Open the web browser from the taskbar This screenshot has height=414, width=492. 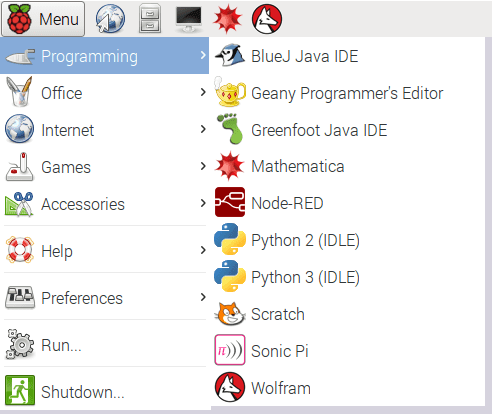pos(110,19)
